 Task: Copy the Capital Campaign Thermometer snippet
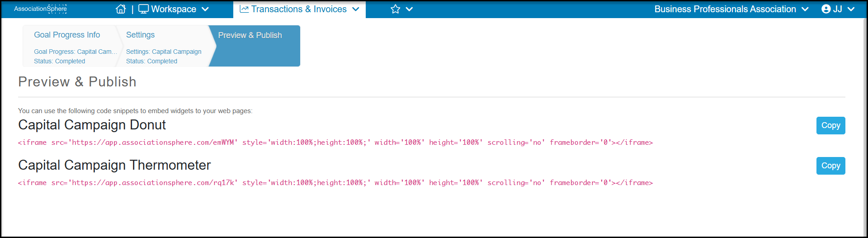pyautogui.click(x=830, y=166)
